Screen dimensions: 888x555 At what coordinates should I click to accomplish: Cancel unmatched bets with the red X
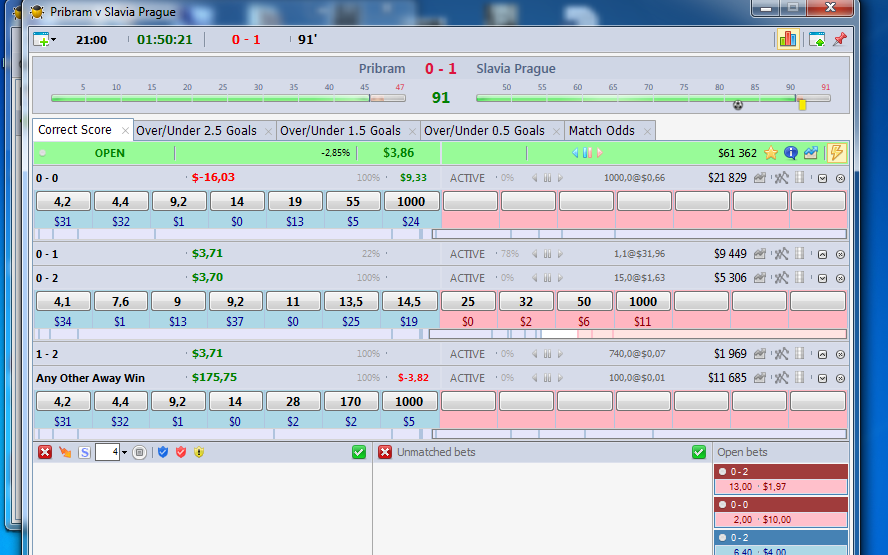tap(385, 452)
